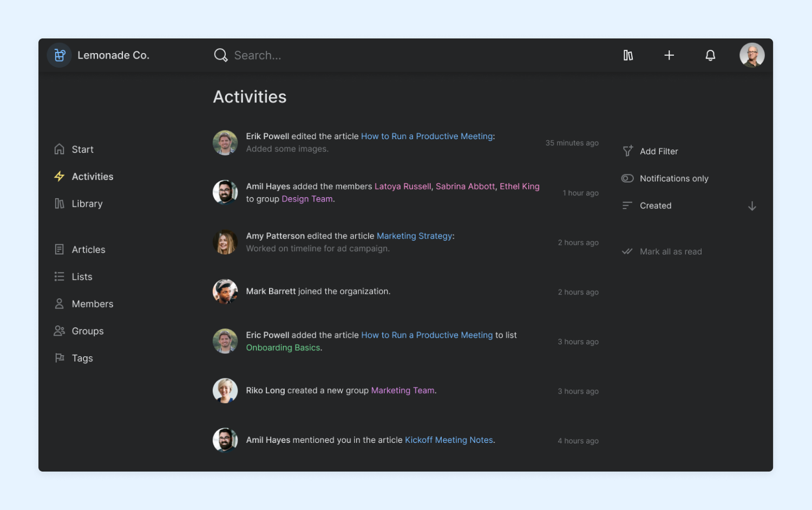Click 'Mark Barrett joined the organization' text
The image size is (812, 510).
point(318,291)
